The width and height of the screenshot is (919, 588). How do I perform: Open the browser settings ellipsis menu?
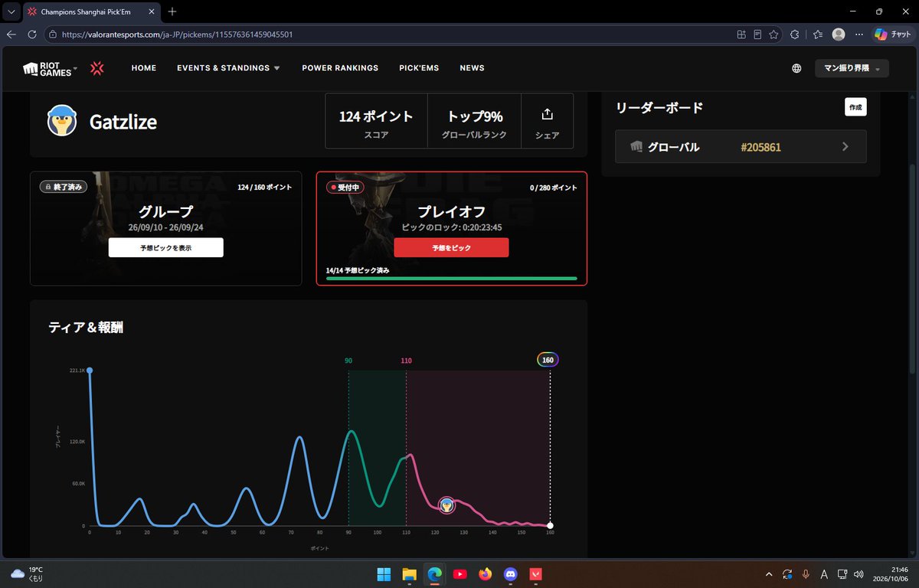859,34
